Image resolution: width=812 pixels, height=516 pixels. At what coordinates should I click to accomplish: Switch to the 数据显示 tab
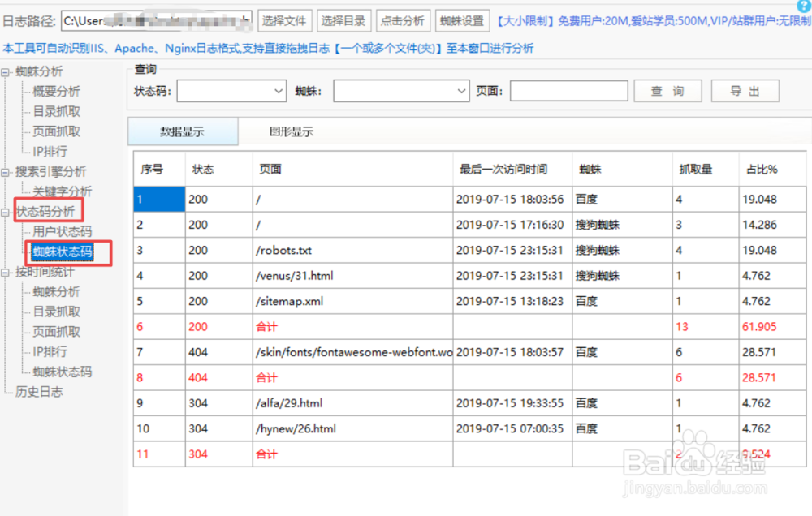point(183,131)
